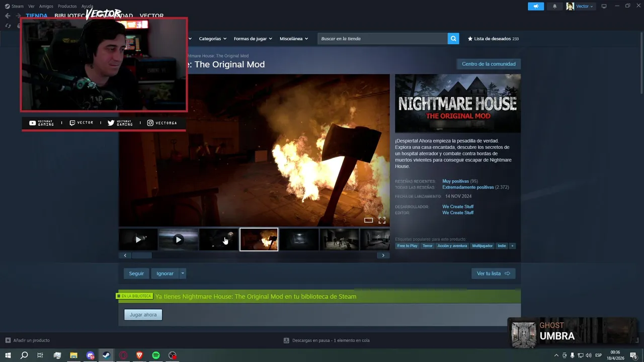This screenshot has width=644, height=362.
Task: Open Opera GX from the taskbar
Action: 123,355
